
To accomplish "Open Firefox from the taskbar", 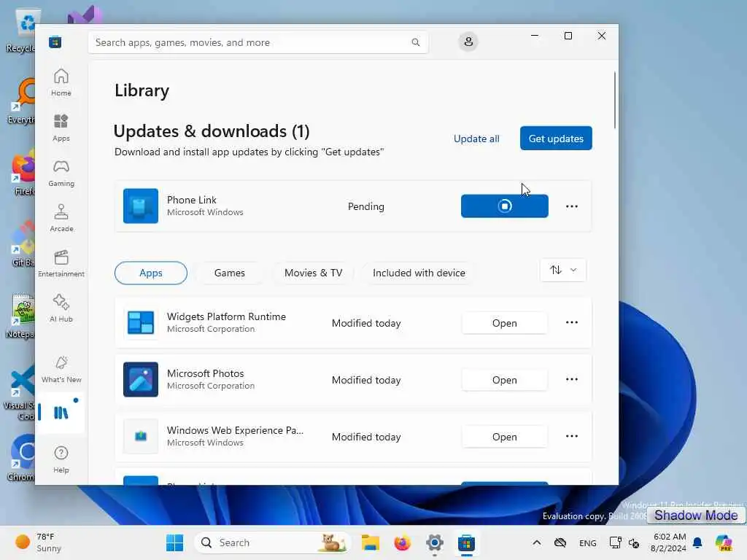I will (x=403, y=542).
